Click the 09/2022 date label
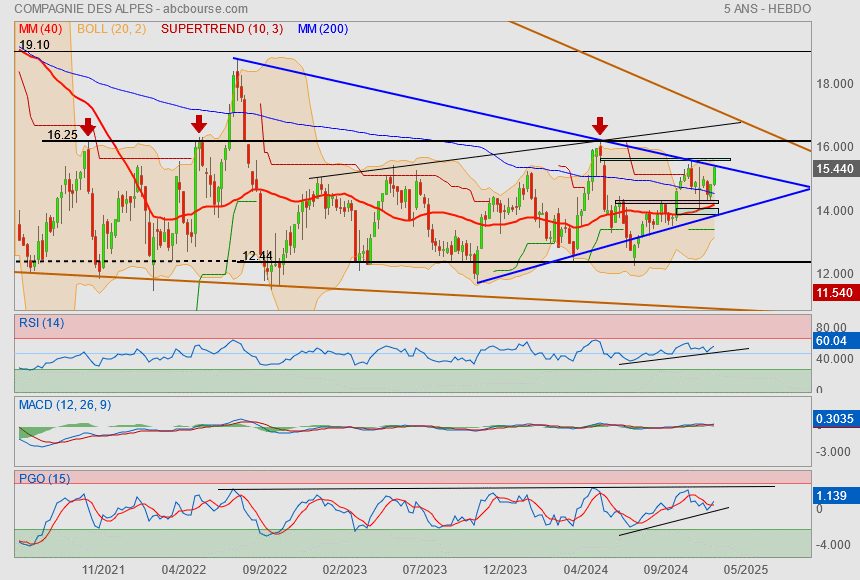 265,570
